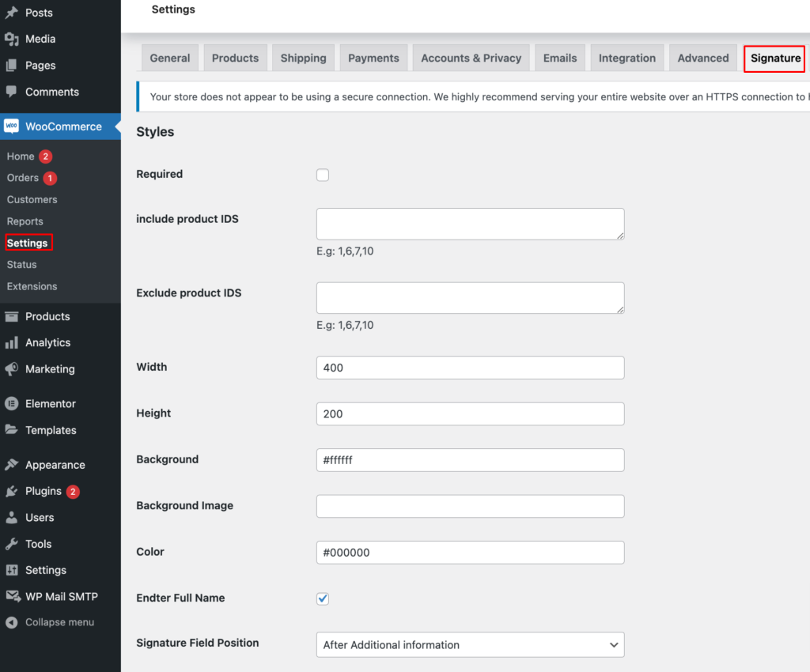Open the WooCommerce sidebar icon
The image size is (810, 672).
click(11, 126)
